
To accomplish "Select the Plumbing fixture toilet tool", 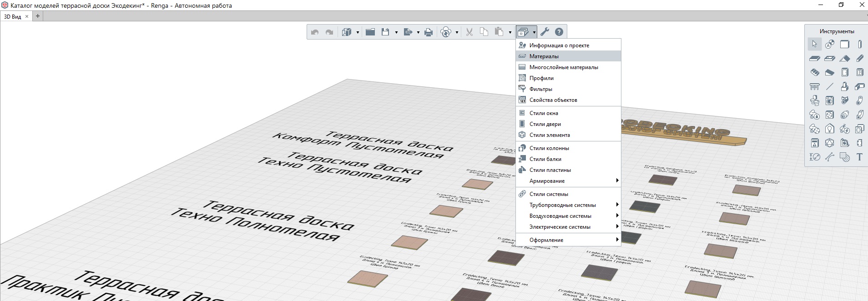I will (x=814, y=100).
